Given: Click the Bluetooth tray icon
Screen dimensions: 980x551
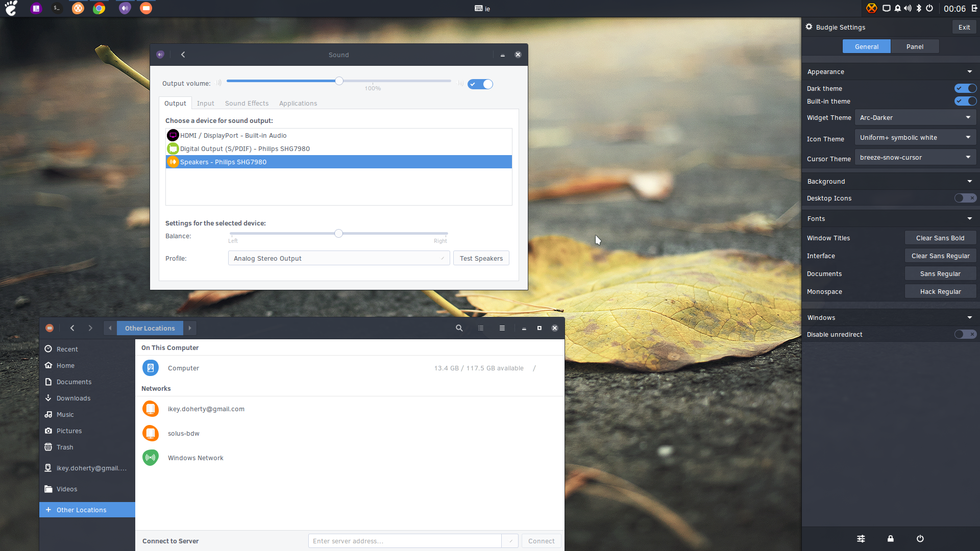Looking at the screenshot, I should click(x=919, y=8).
